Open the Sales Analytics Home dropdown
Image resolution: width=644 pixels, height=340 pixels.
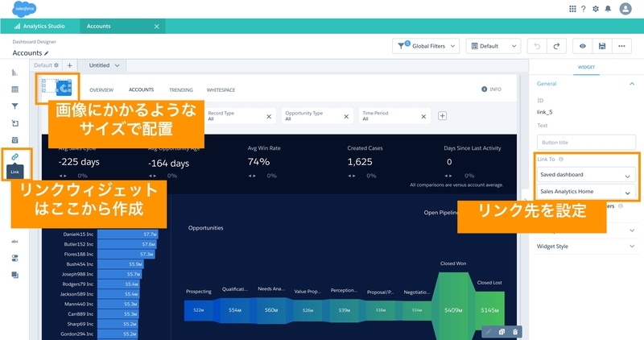click(586, 192)
